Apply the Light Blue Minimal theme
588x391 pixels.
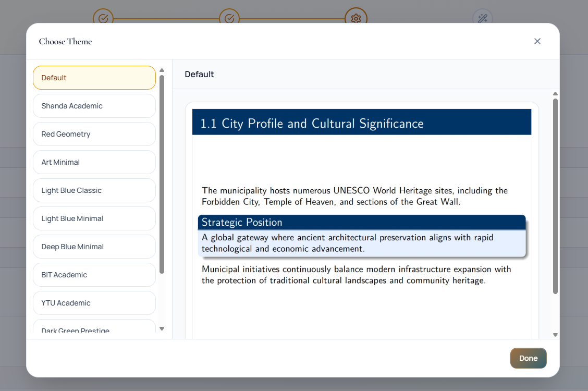94,218
